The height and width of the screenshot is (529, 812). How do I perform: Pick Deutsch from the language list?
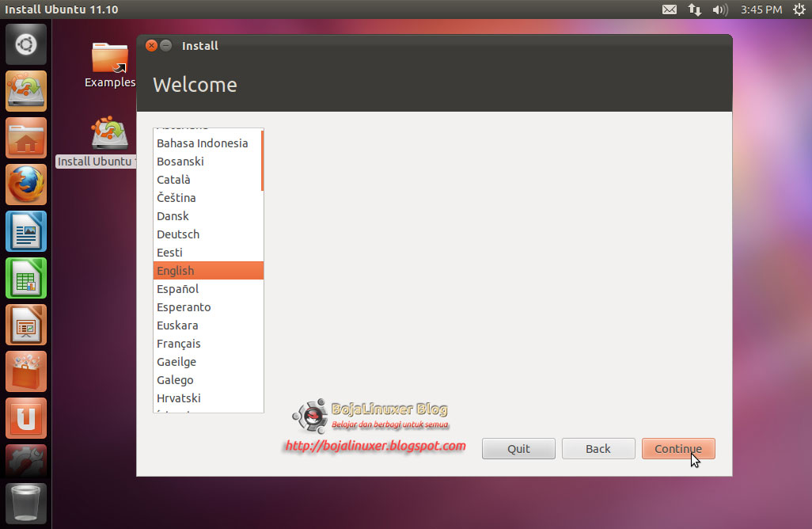pos(207,234)
